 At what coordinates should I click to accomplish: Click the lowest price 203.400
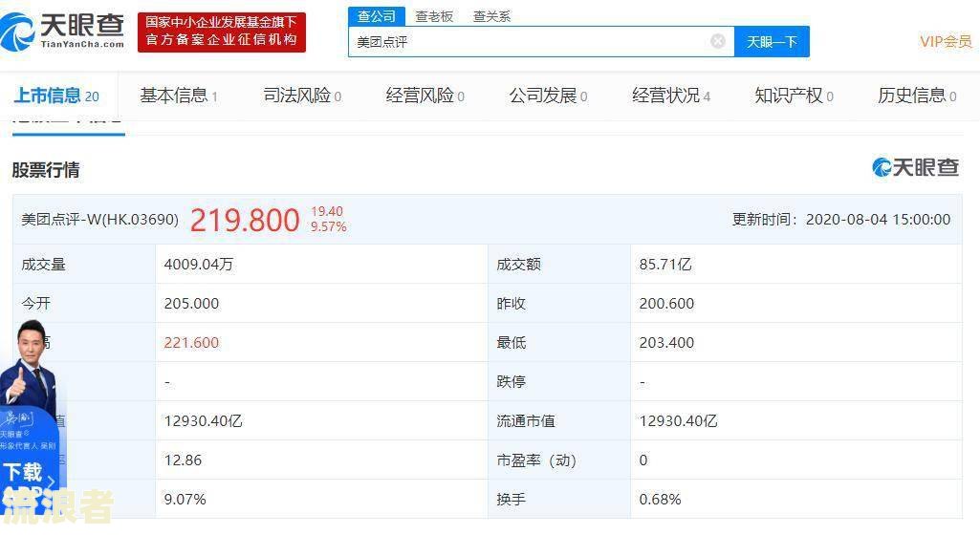coord(666,343)
